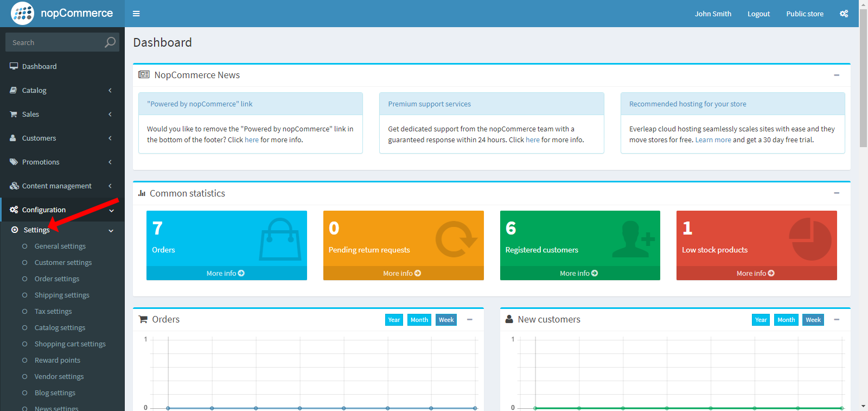Click 'Learn more' link in hosting news
The image size is (868, 411).
click(713, 140)
